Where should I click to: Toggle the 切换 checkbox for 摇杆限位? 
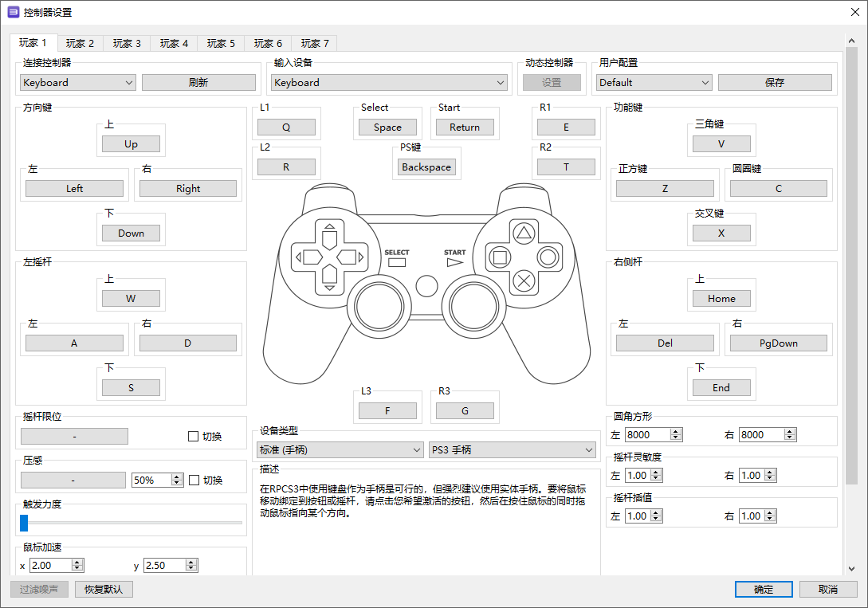point(193,437)
